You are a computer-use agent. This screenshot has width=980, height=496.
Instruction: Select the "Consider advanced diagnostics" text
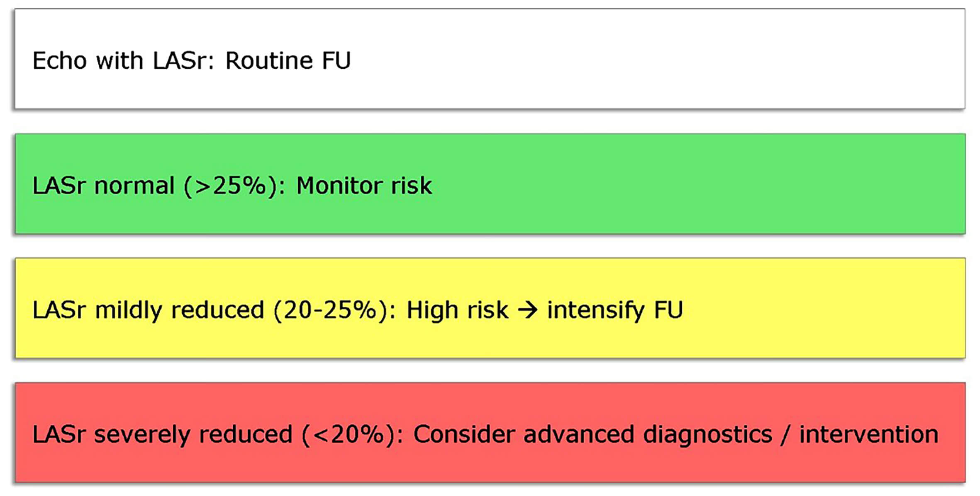pyautogui.click(x=593, y=435)
